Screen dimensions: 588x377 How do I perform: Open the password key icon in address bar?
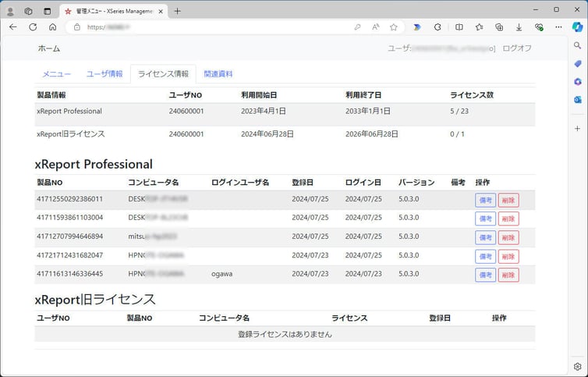click(357, 27)
